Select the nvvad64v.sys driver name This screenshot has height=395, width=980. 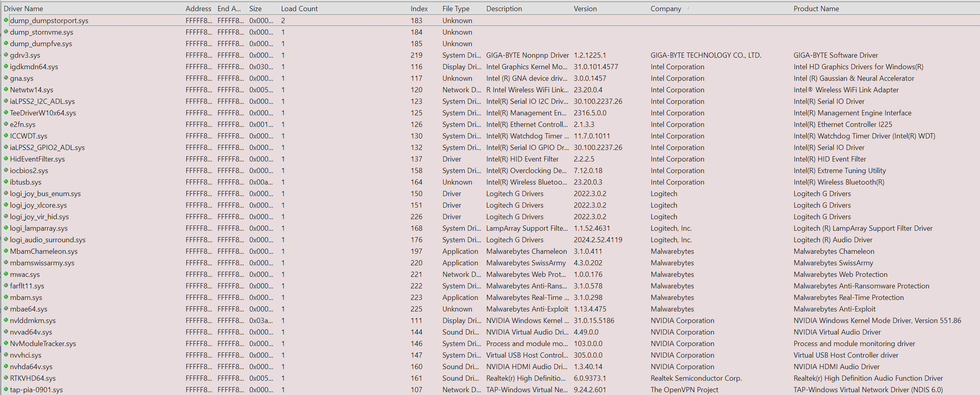click(31, 332)
